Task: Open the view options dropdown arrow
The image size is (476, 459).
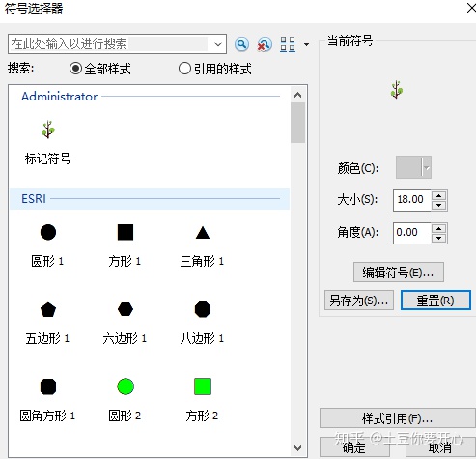Action: 306,44
